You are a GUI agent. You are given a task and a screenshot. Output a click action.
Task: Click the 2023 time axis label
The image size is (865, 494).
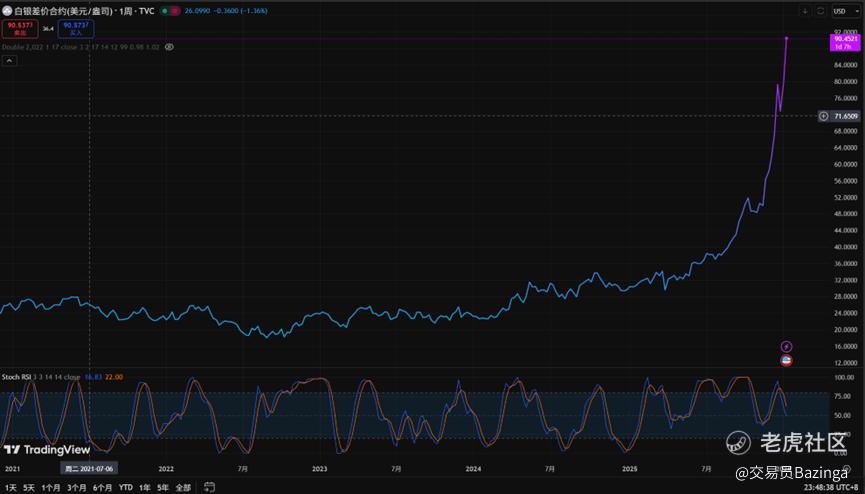click(319, 469)
